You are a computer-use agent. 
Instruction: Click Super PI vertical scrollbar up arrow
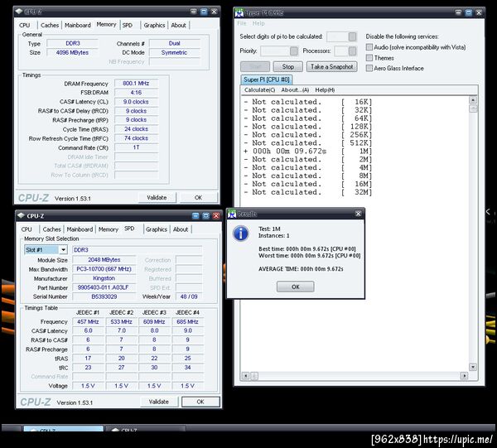(473, 100)
